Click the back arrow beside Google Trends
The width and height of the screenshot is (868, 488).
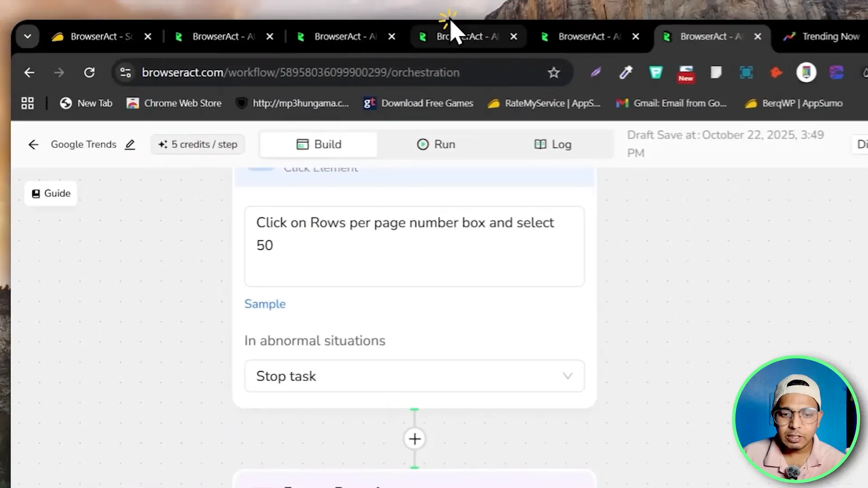(x=33, y=144)
